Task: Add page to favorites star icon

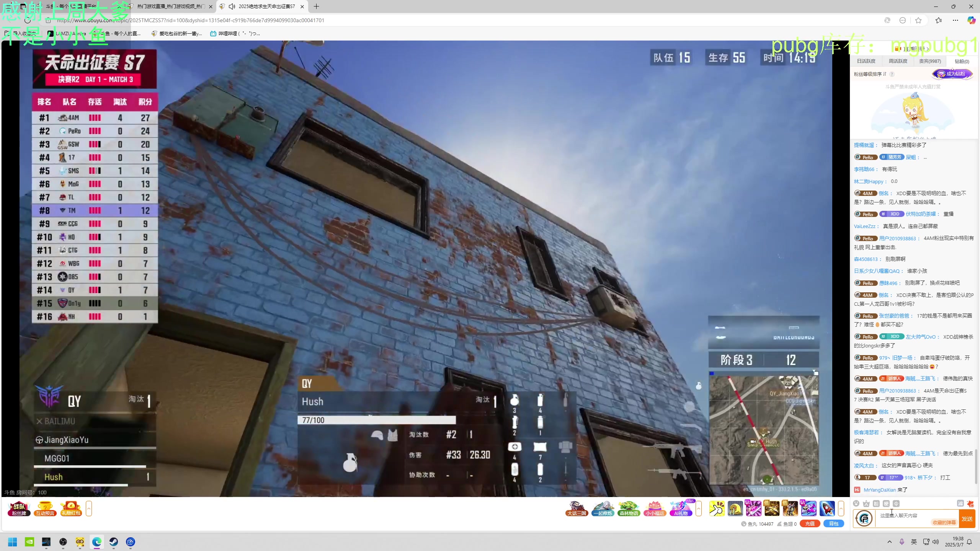Action: tap(918, 20)
